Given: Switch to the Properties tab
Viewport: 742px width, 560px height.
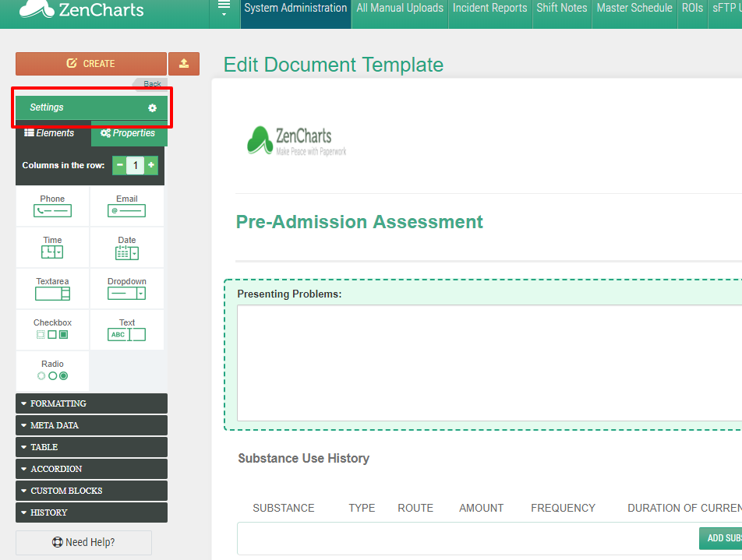Looking at the screenshot, I should pos(129,133).
